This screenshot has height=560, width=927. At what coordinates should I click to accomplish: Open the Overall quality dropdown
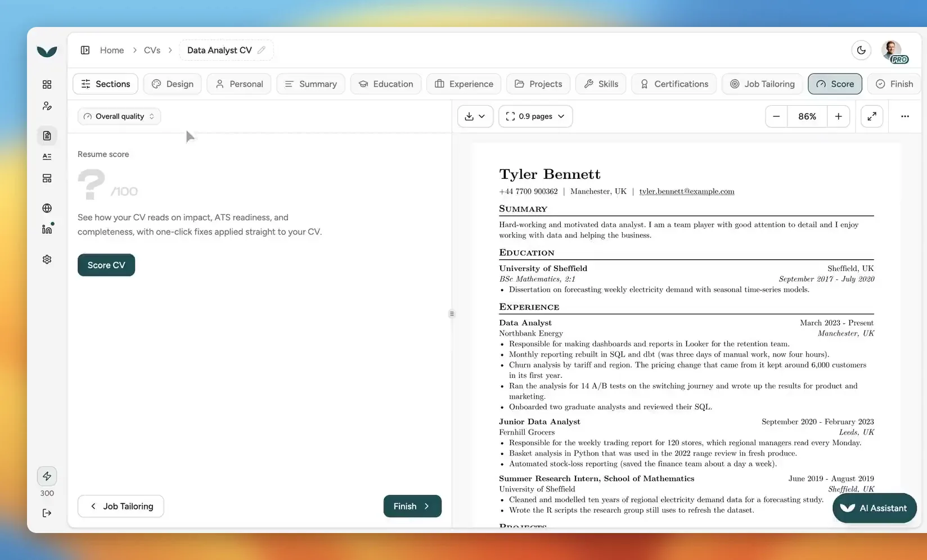point(119,116)
